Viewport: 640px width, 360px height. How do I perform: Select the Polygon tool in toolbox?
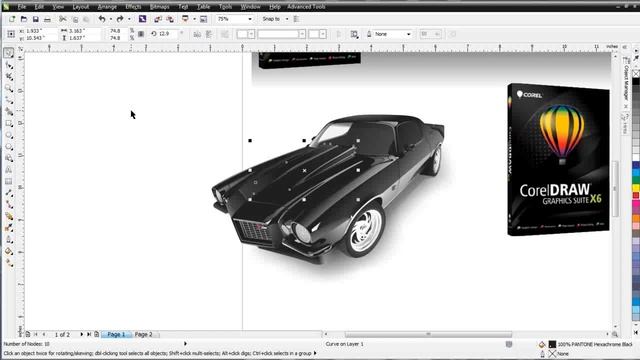(9, 147)
